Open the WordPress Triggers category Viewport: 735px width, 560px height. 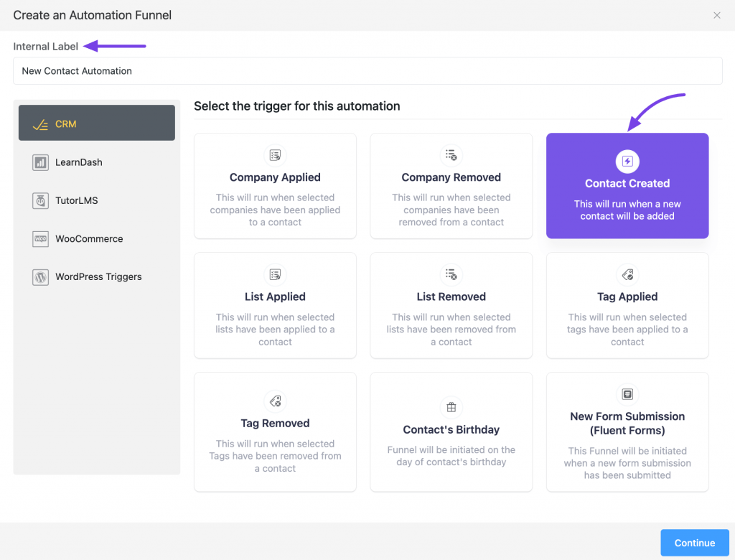96,276
